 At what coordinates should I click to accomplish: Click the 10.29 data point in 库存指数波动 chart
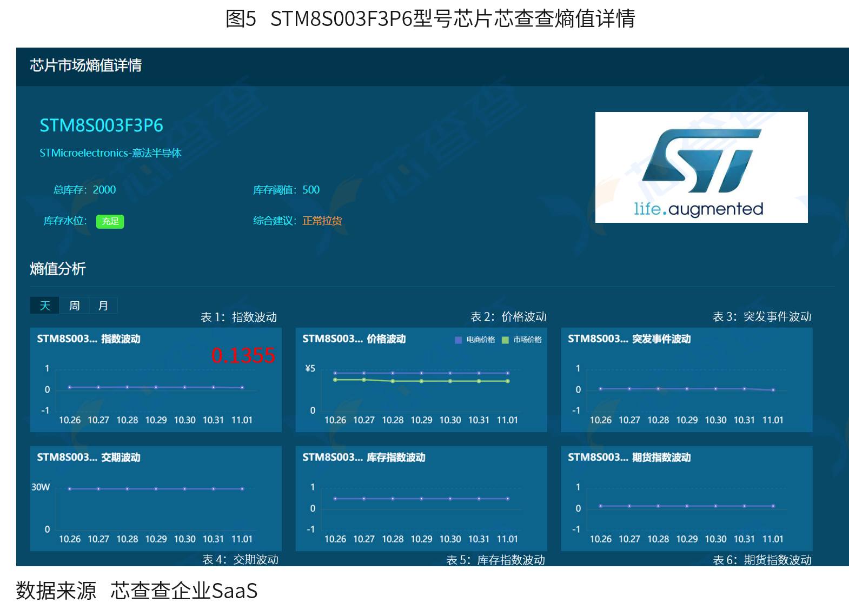(x=421, y=499)
